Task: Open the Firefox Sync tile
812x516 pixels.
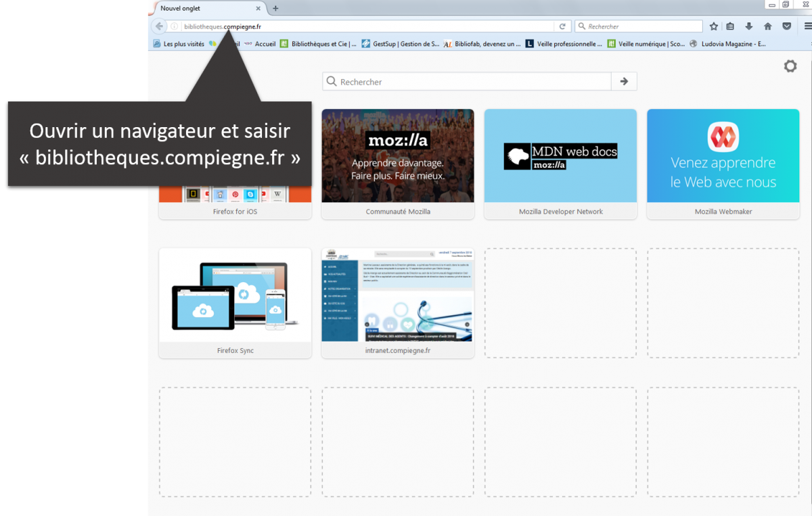Action: coord(235,303)
